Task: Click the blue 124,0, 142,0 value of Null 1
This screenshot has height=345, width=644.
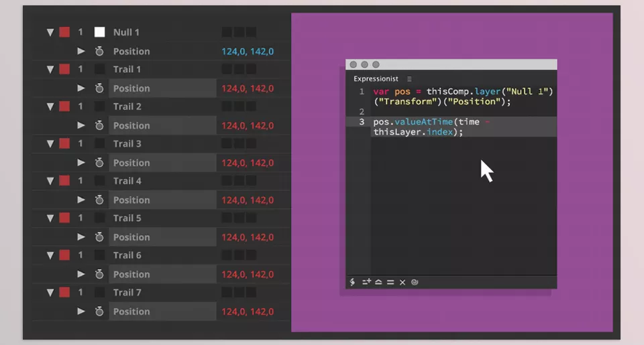Action: tap(248, 52)
